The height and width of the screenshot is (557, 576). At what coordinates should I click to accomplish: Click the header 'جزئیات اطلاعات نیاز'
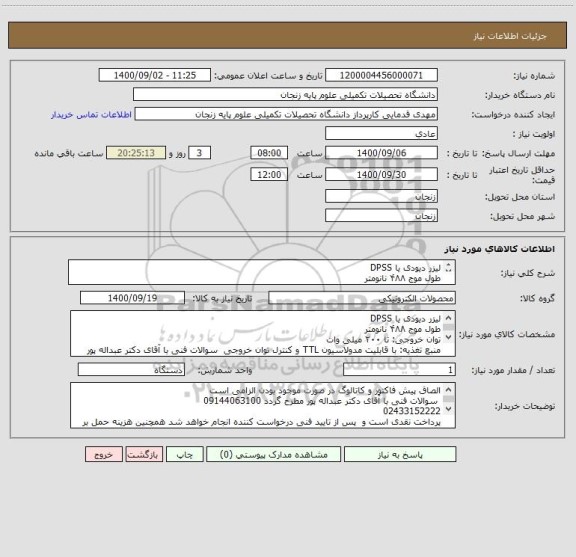pyautogui.click(x=510, y=36)
